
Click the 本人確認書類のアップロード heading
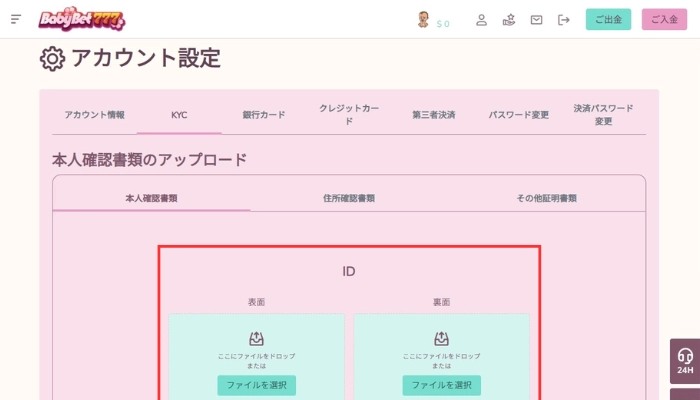tap(150, 160)
